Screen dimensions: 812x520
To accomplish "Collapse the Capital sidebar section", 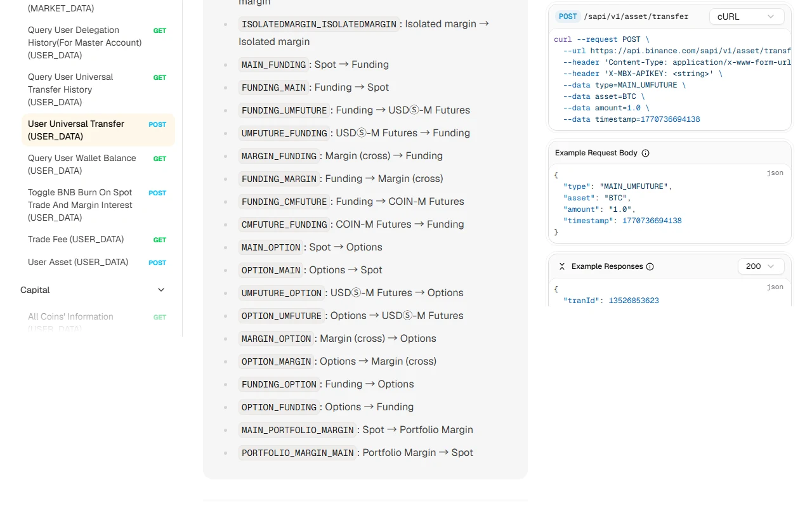I will [161, 290].
